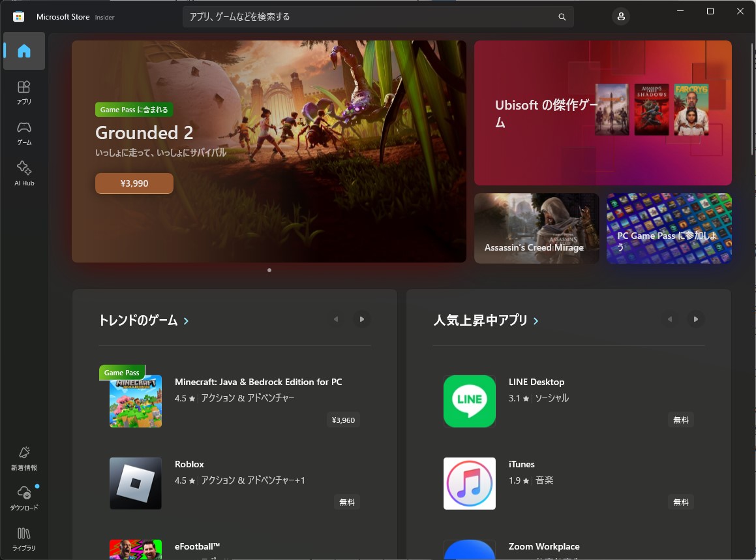Click the left arrow for 人気上昇中アプリ
Viewport: 756px width, 560px height.
[670, 319]
